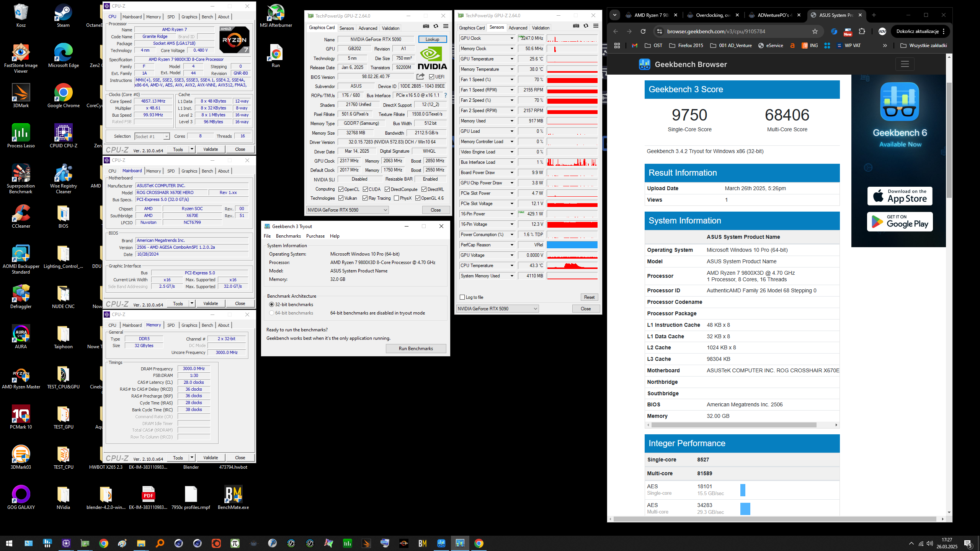Click the Run Benchmarks button
This screenshot has height=551, width=980.
click(x=416, y=349)
